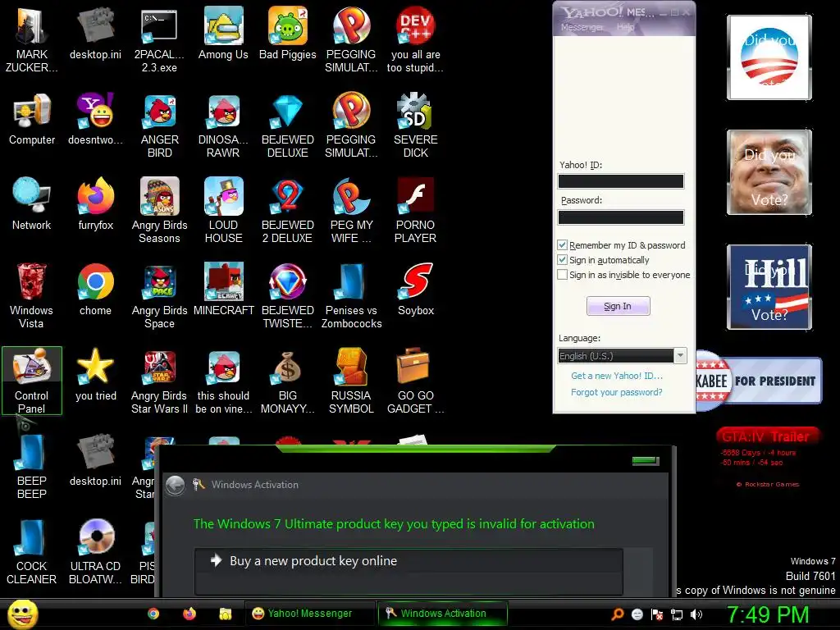840x630 pixels.
Task: Toggle 'Remember my ID & password' checkbox
Action: coord(562,244)
